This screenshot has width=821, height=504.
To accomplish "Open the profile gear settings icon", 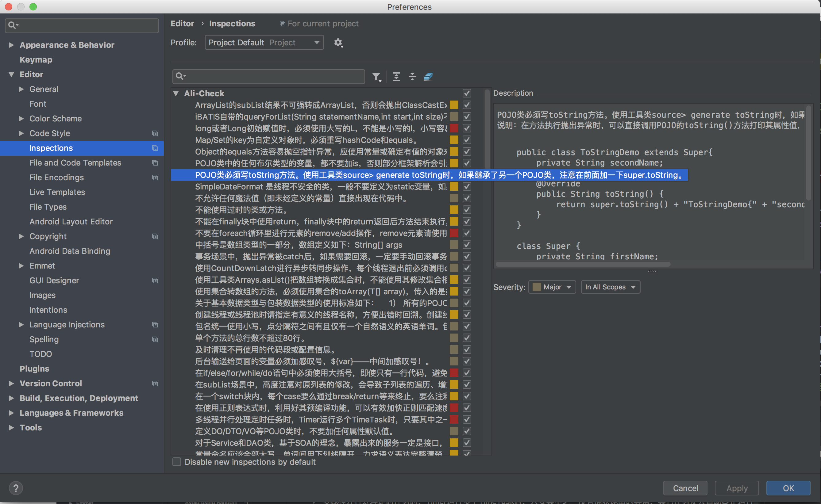I will [338, 43].
